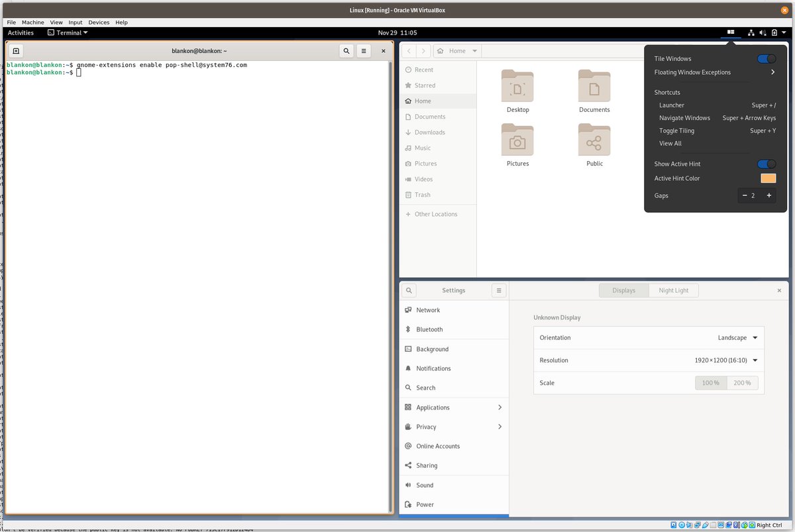Click the network icon in top bar
Screen dimensions: 795x532
(x=751, y=32)
